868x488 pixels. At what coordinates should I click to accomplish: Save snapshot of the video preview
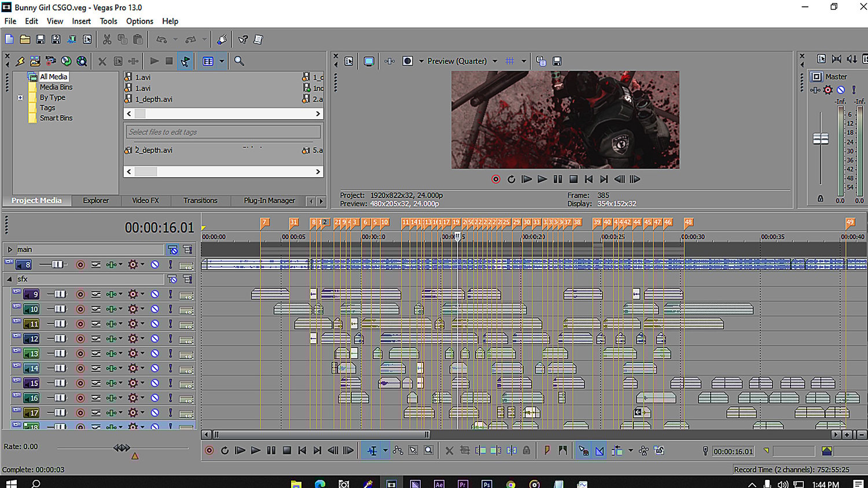[557, 61]
